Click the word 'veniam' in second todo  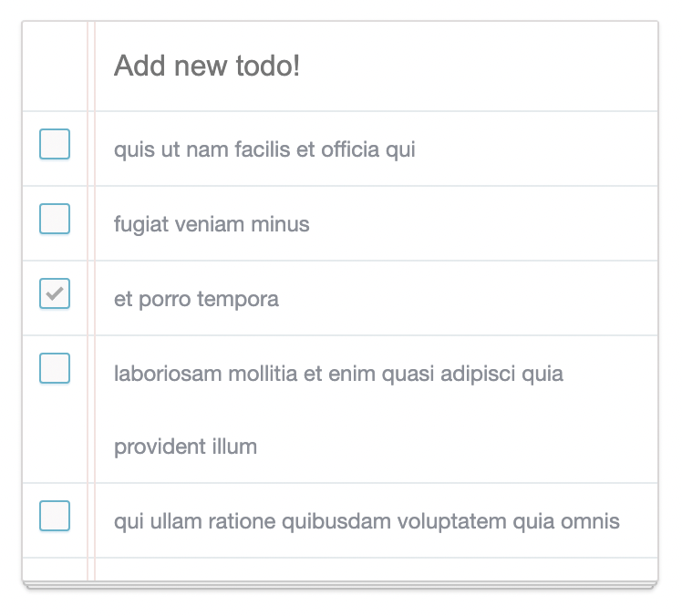click(210, 224)
